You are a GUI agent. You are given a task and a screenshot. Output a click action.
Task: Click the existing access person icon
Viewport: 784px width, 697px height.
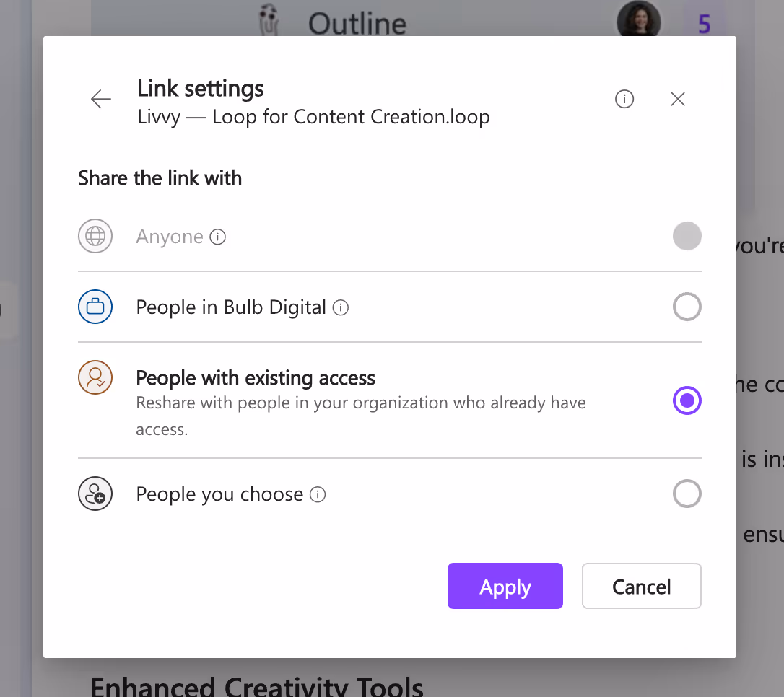point(95,377)
